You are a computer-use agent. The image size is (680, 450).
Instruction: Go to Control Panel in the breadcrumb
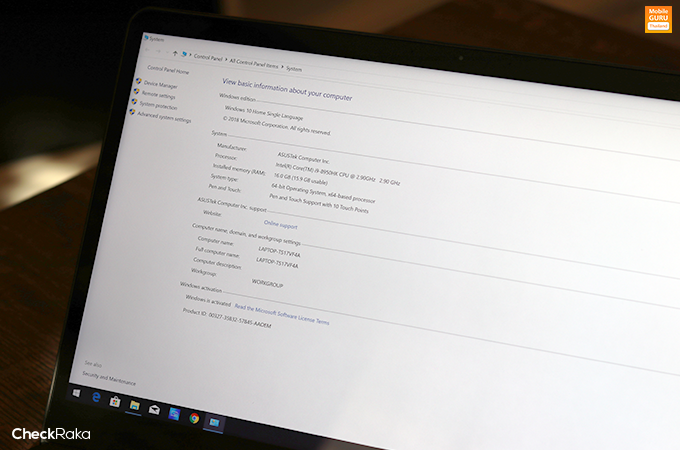pyautogui.click(x=208, y=58)
